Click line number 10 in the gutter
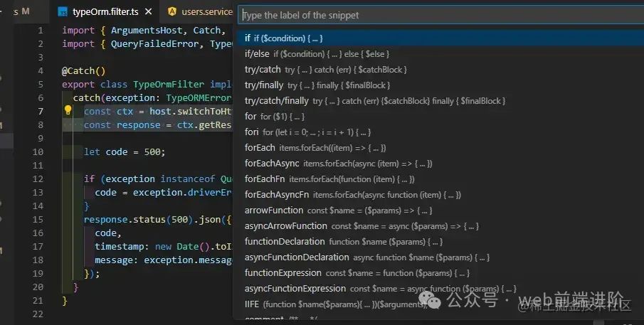644x325 pixels. 38,151
